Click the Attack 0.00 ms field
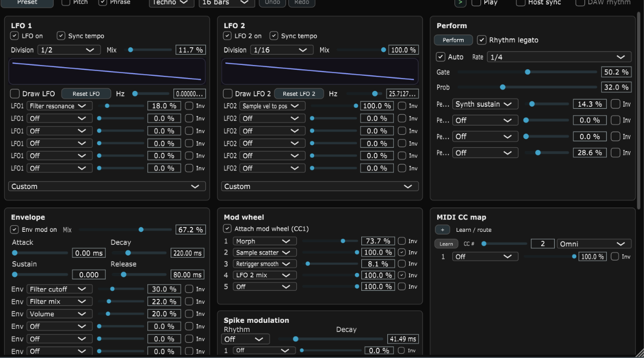This screenshot has height=358, width=644. coord(89,253)
